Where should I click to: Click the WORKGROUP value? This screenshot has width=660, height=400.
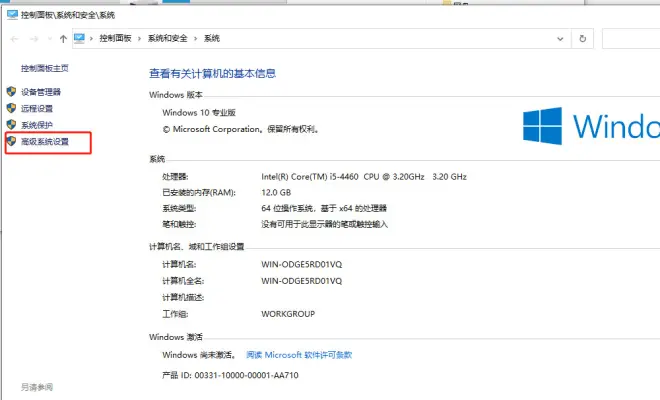point(288,314)
